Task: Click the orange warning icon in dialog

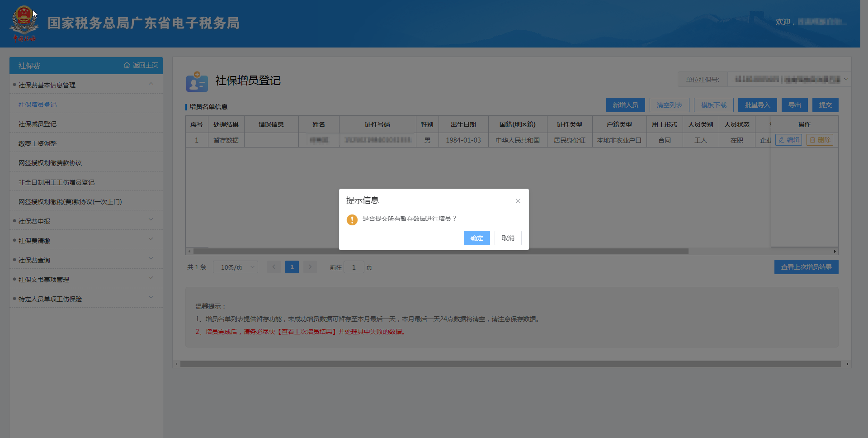Action: tap(352, 219)
